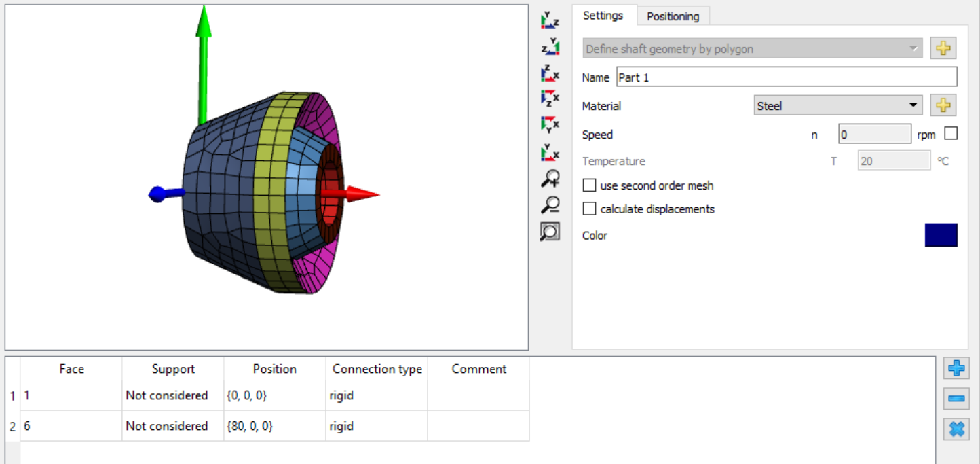
Task: Select the Y-X view orientation icon
Action: (x=550, y=124)
